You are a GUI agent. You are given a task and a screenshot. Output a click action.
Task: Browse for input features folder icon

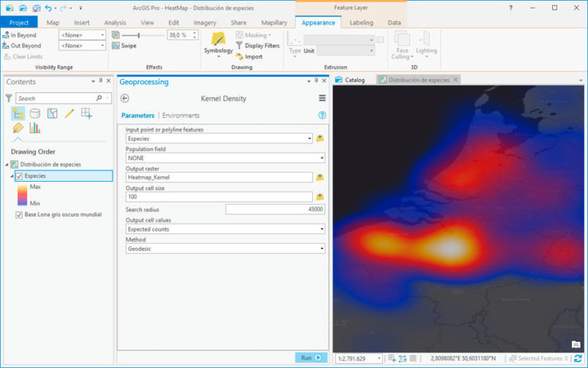click(x=320, y=138)
